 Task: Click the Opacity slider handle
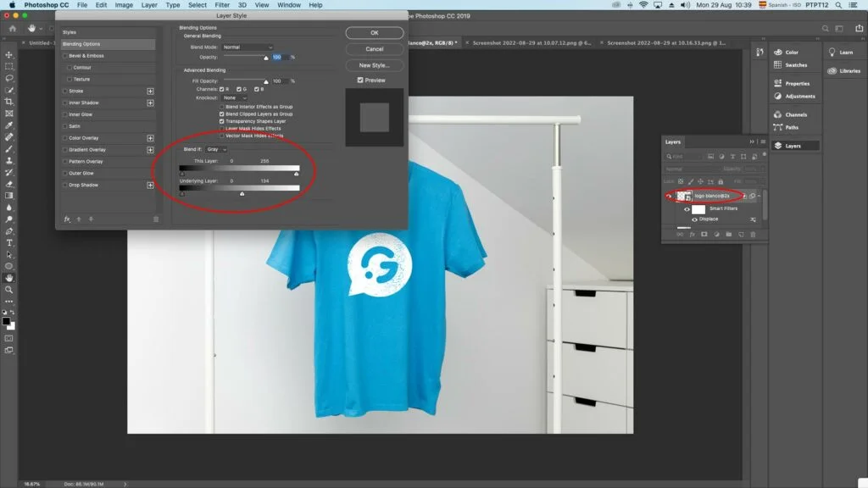[x=265, y=58]
